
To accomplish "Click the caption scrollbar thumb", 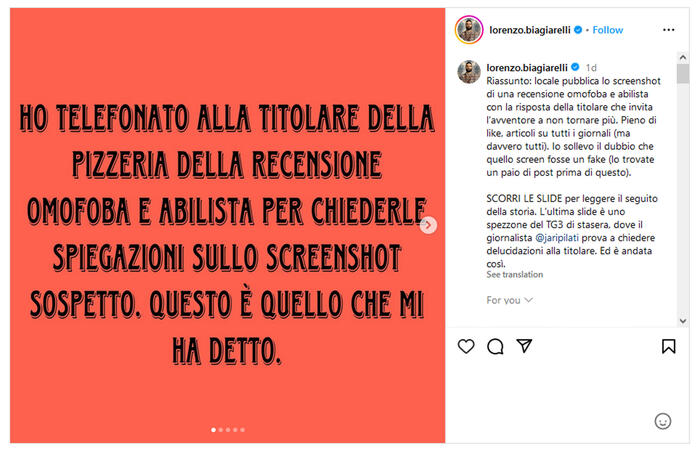I will click(x=683, y=74).
